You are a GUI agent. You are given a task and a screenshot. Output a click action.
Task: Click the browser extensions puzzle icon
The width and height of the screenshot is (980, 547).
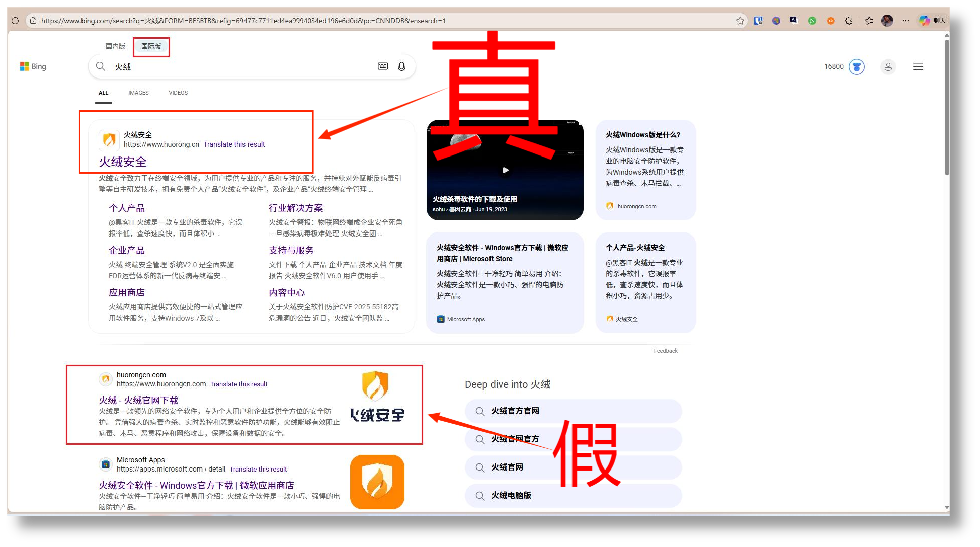click(x=849, y=21)
